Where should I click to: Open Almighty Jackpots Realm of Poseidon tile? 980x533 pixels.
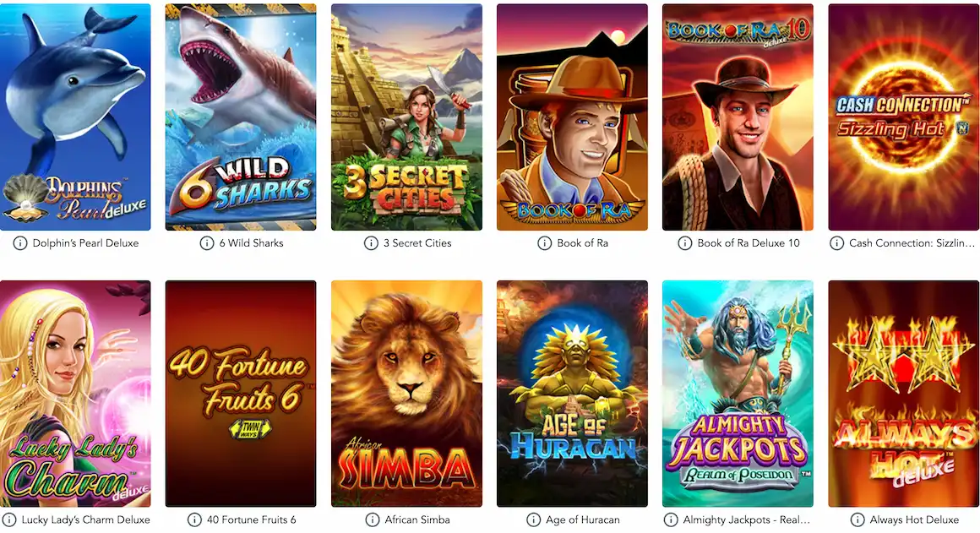click(738, 394)
